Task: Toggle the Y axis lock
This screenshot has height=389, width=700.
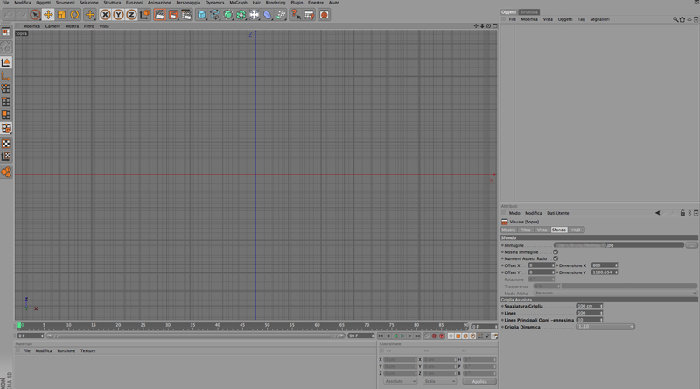Action: coord(118,15)
